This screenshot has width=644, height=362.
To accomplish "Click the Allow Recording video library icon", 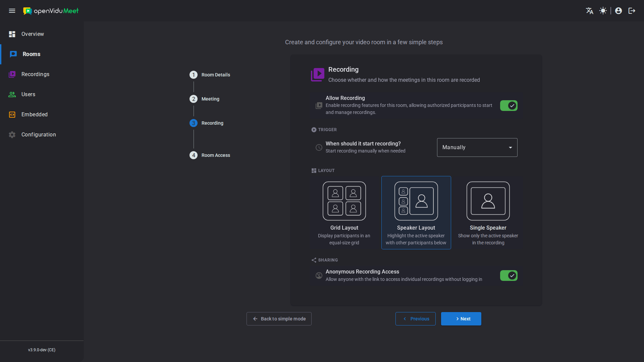I will [x=319, y=106].
